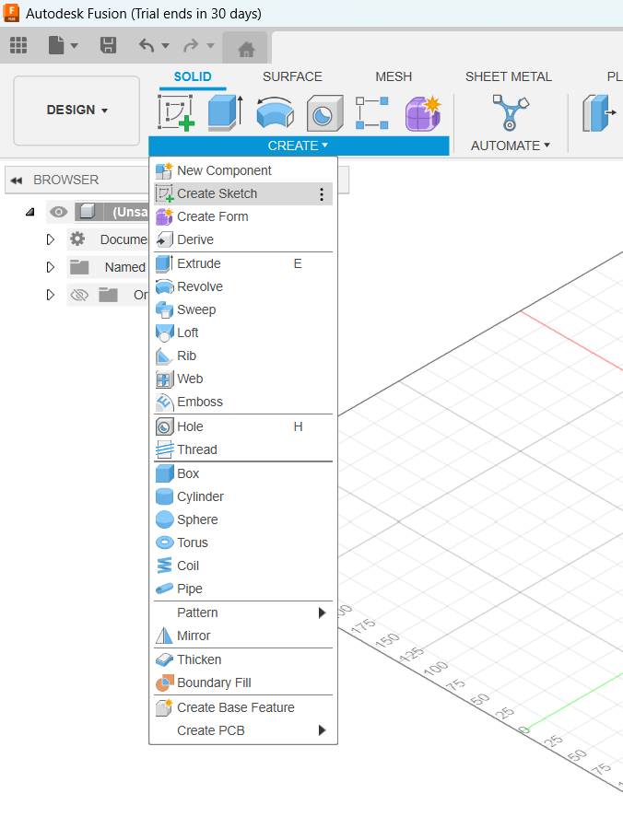Switch to the MESH tab
The image size is (623, 840).
394,76
